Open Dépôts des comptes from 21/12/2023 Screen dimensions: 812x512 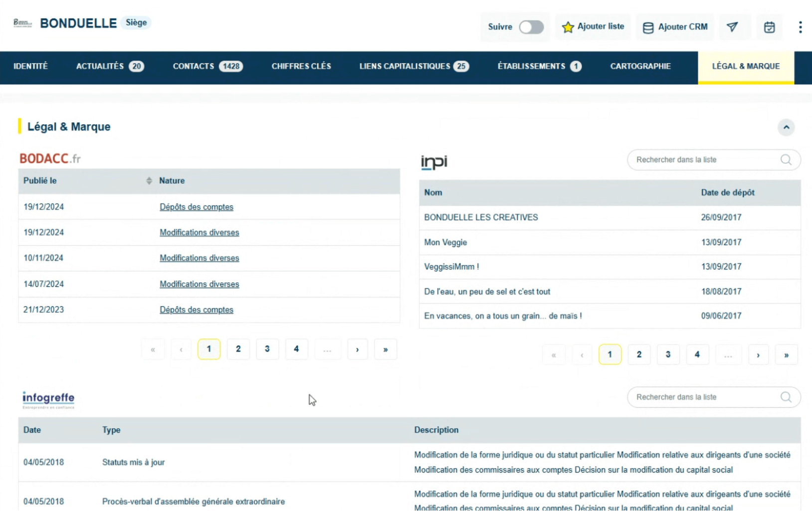click(x=197, y=310)
